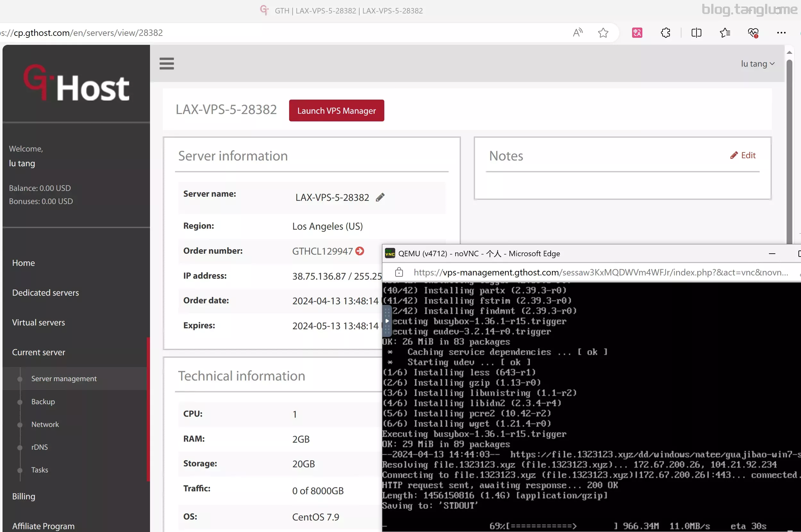Open the lu tang user dropdown
The height and width of the screenshot is (532, 801).
pyautogui.click(x=757, y=64)
